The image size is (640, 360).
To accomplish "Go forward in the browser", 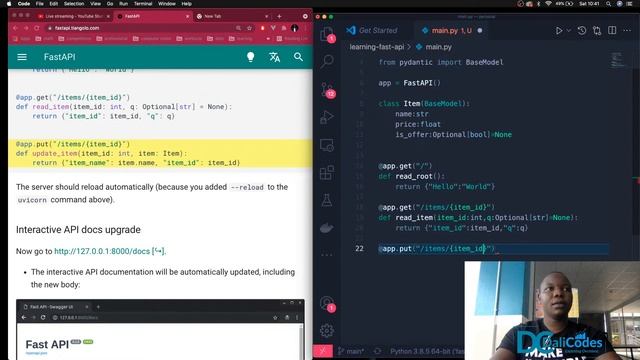I will point(26,28).
